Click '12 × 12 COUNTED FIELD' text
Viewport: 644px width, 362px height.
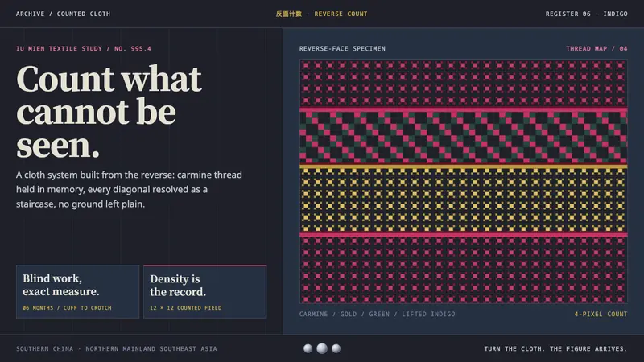pyautogui.click(x=186, y=308)
